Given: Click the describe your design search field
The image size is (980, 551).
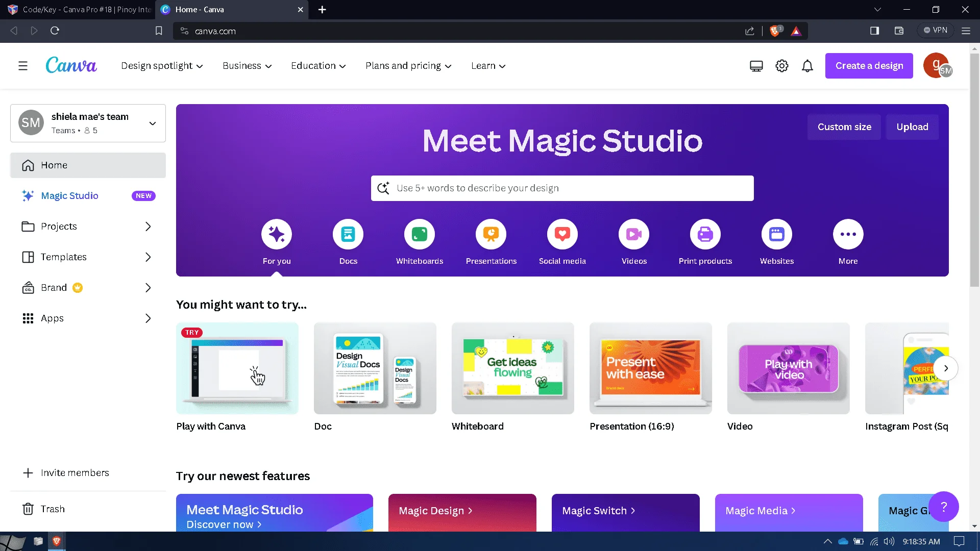Looking at the screenshot, I should coord(562,188).
